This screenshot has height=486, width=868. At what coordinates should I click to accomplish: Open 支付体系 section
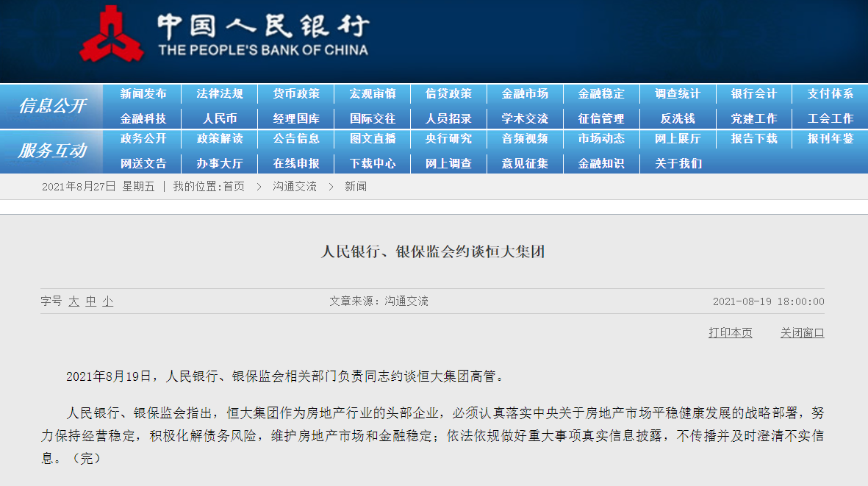pos(831,93)
